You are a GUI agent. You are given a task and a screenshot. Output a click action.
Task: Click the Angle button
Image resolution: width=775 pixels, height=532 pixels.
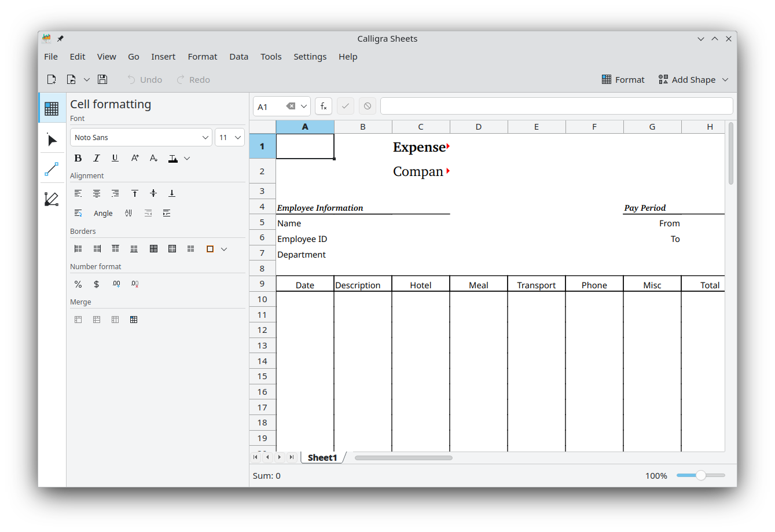[103, 213]
